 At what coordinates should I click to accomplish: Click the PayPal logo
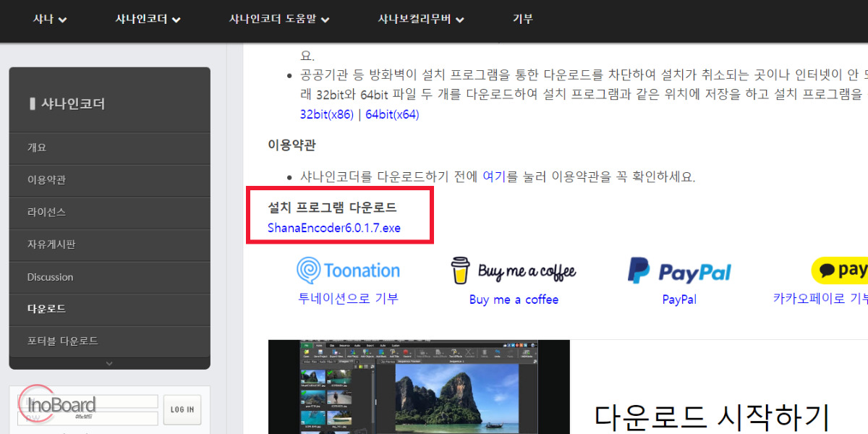pos(679,271)
